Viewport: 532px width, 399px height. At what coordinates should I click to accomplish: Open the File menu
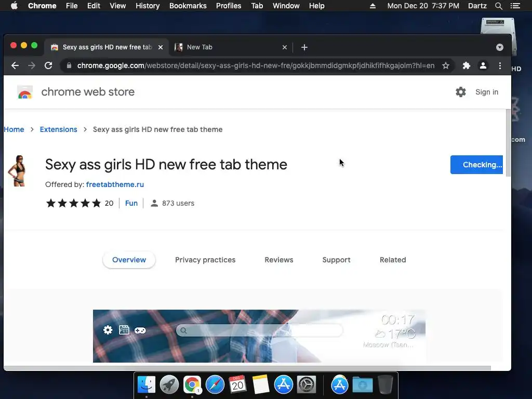click(x=72, y=6)
